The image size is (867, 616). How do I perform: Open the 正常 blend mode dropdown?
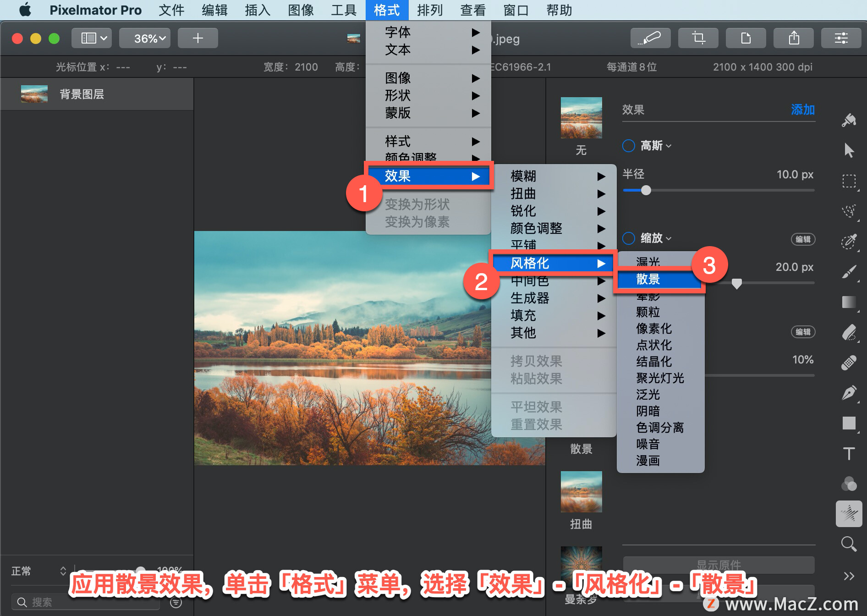pyautogui.click(x=38, y=571)
